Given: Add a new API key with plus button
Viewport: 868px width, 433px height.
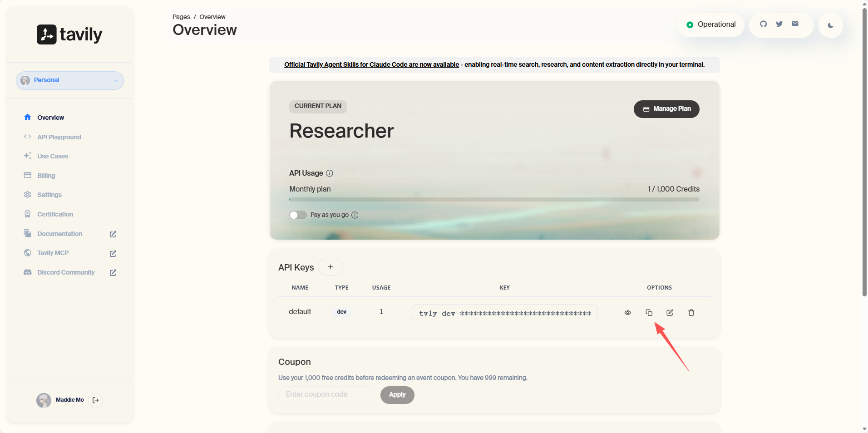Looking at the screenshot, I should click(x=330, y=267).
